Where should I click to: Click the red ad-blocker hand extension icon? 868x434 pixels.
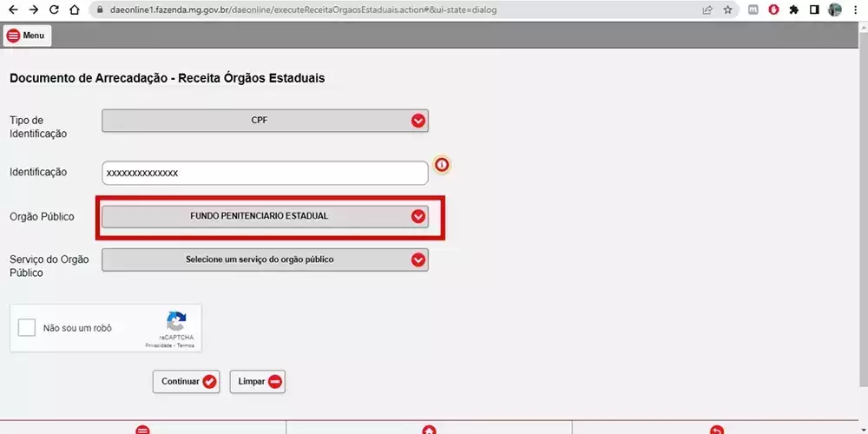(773, 10)
